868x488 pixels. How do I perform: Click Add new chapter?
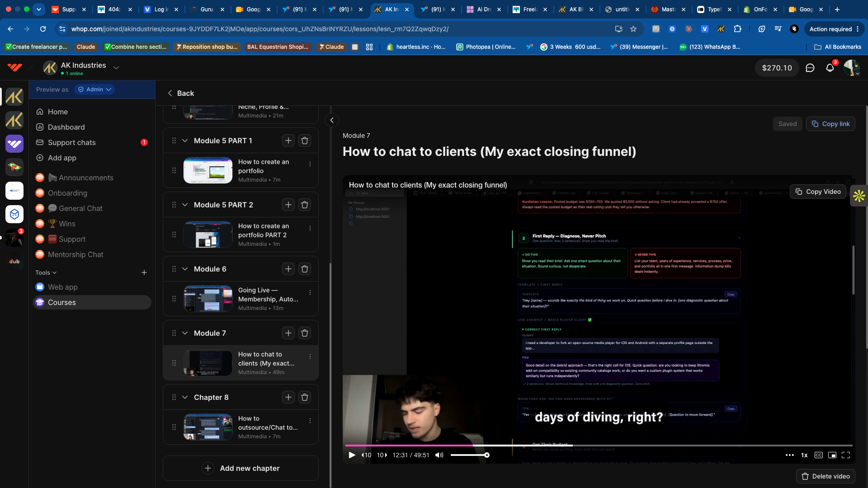pos(241,468)
